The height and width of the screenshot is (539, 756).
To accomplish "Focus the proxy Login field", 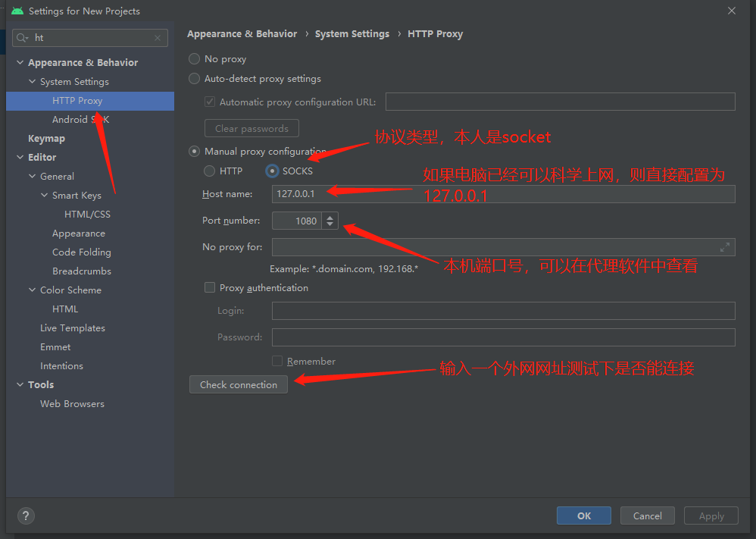I will [503, 311].
